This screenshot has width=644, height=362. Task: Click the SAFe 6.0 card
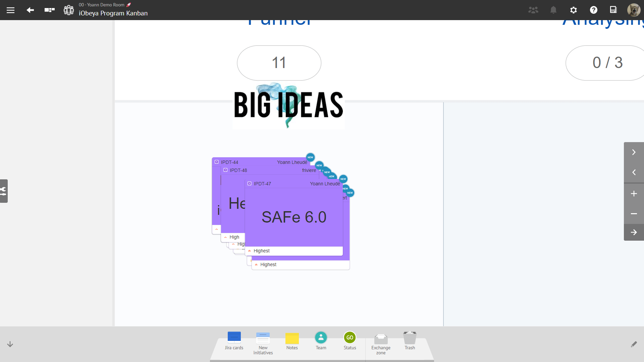[x=294, y=217]
